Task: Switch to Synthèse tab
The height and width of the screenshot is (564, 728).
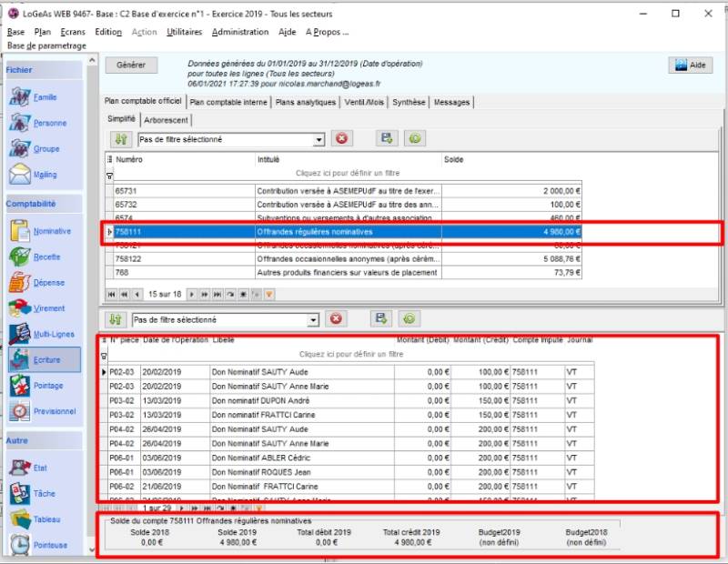Action: point(409,102)
